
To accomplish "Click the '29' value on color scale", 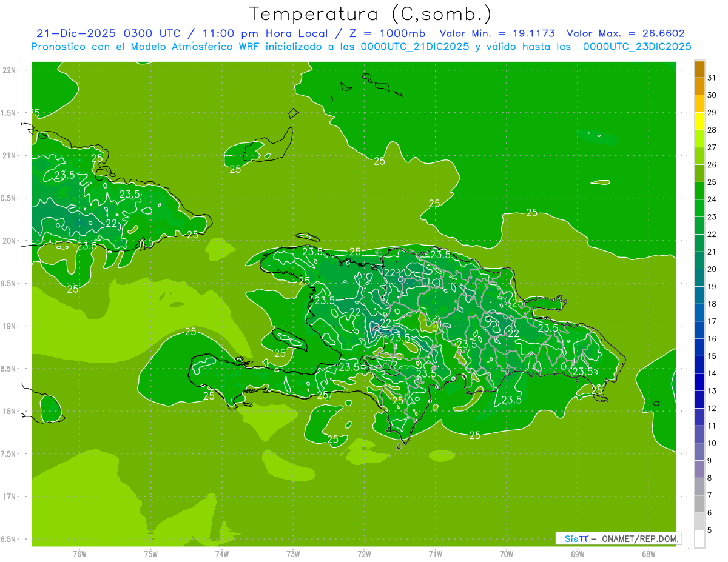I will 712,113.
